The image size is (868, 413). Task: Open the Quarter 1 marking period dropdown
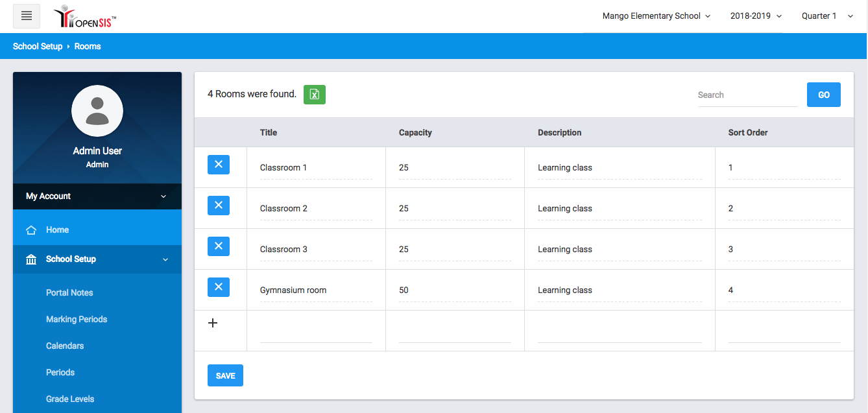(x=827, y=16)
